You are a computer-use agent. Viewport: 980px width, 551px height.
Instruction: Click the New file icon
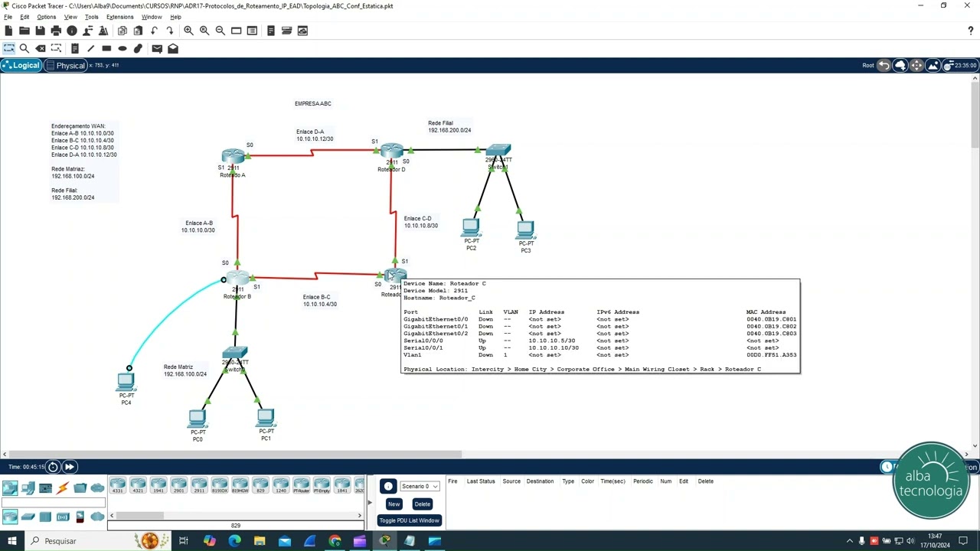[x=8, y=31]
